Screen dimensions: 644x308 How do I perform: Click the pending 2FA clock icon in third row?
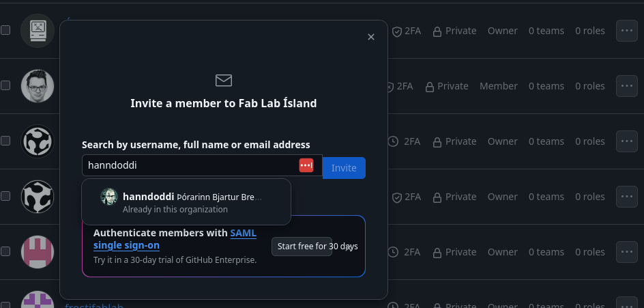tap(393, 141)
